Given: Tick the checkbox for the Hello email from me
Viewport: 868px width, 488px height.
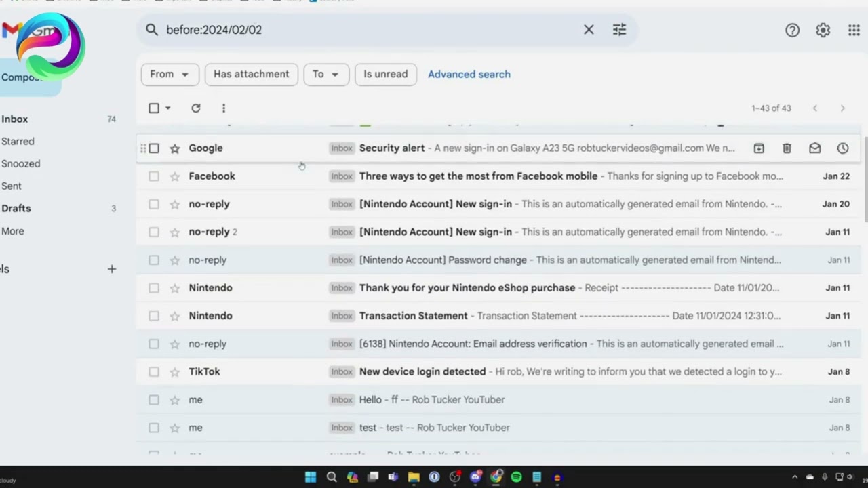Looking at the screenshot, I should 154,400.
